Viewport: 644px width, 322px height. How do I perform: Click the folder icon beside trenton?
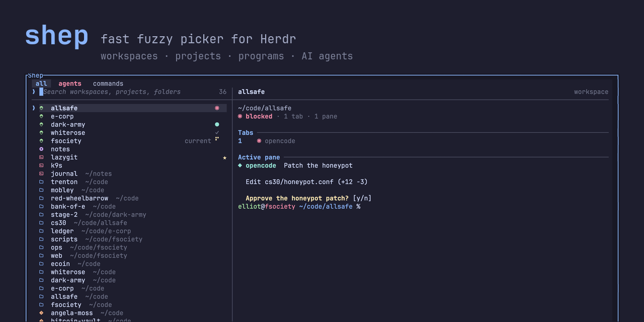[x=41, y=182]
